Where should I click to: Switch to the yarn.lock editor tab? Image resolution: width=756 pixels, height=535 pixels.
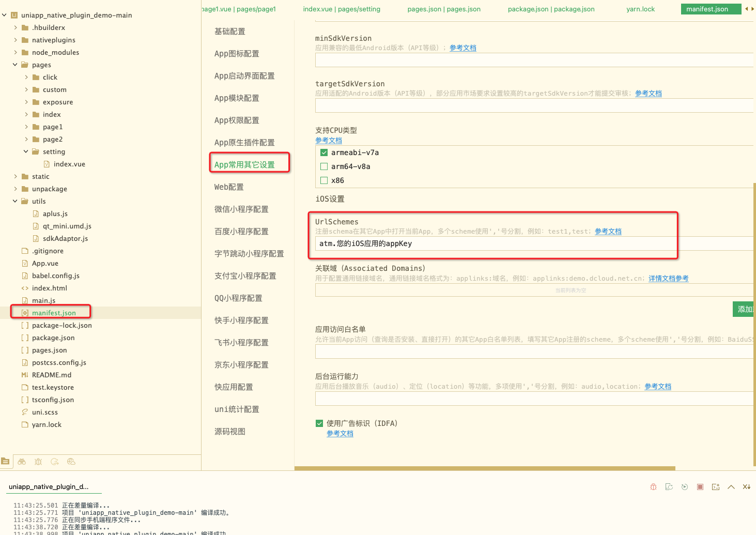[x=640, y=9]
